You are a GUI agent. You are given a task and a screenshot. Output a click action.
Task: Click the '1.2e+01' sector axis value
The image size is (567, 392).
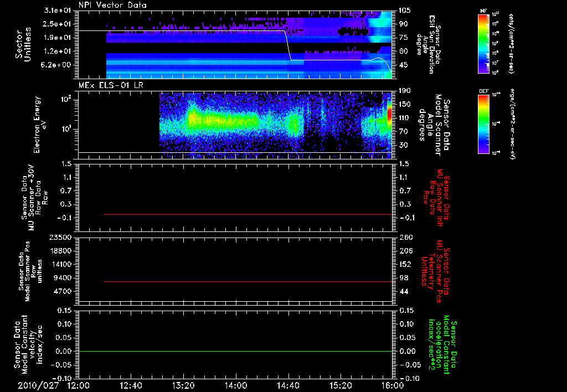tap(58, 51)
